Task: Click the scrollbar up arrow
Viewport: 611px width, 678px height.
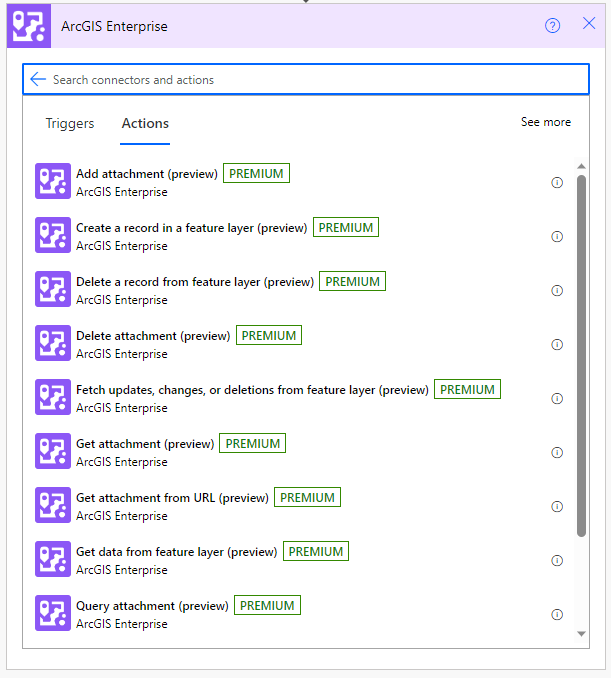Action: [582, 166]
